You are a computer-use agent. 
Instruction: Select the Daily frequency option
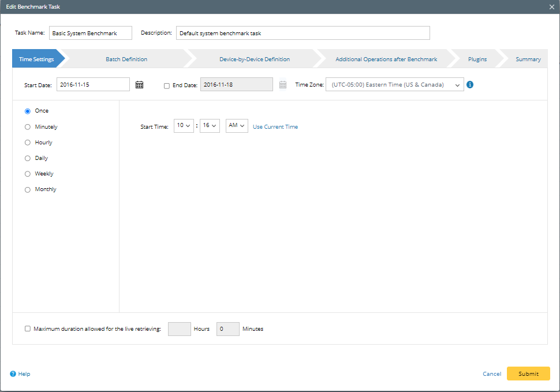point(28,158)
